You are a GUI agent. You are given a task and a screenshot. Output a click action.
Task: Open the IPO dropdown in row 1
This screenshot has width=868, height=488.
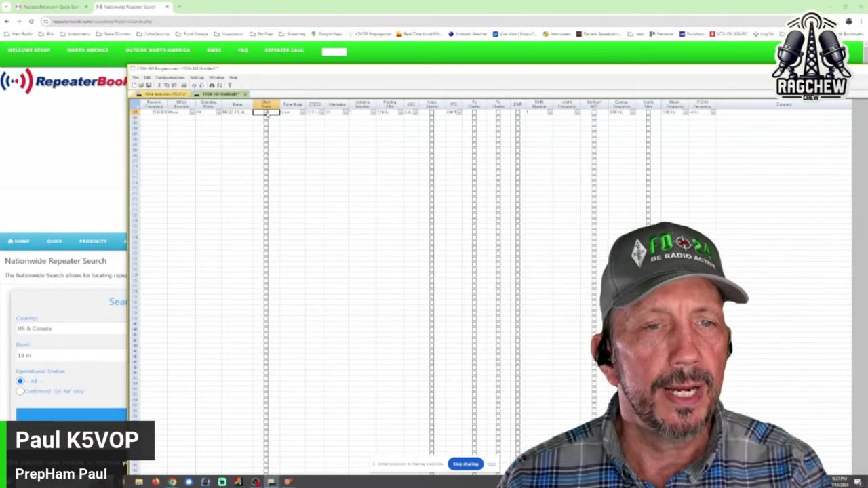pyautogui.click(x=458, y=112)
